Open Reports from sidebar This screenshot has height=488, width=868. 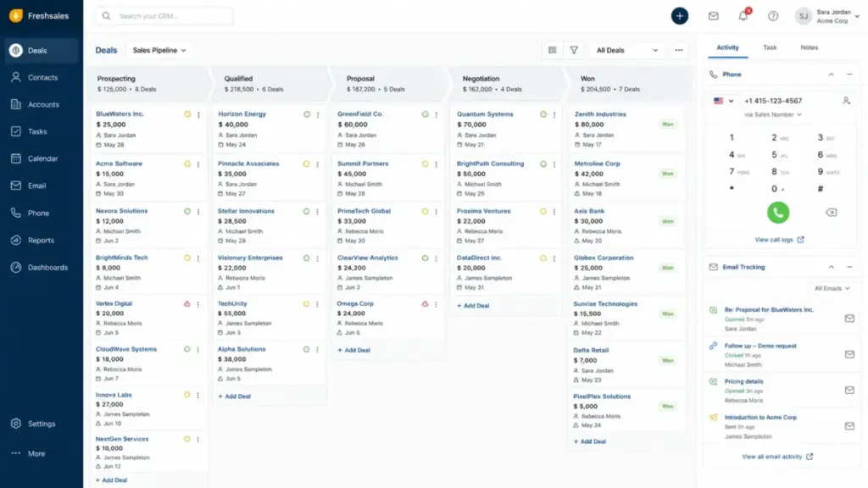(x=42, y=240)
